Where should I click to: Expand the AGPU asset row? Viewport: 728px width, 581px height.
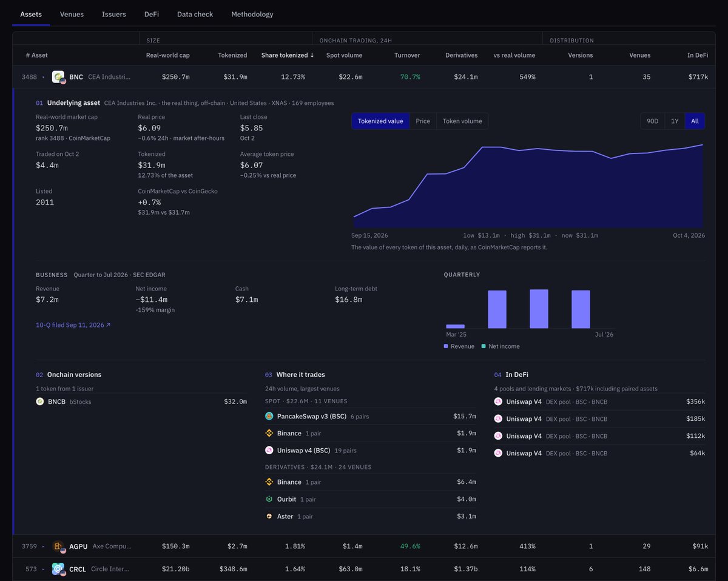point(364,546)
